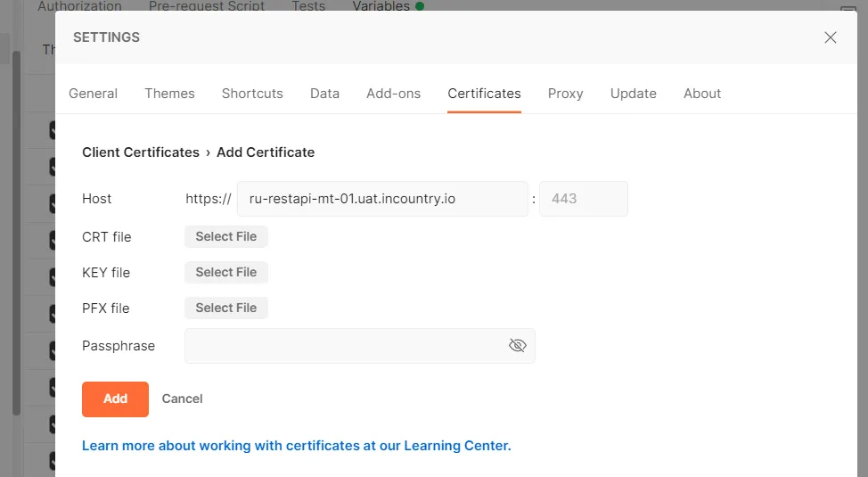Viewport: 868px width, 477px height.
Task: Click the Add Certificate breadcrumb text
Action: tap(266, 152)
